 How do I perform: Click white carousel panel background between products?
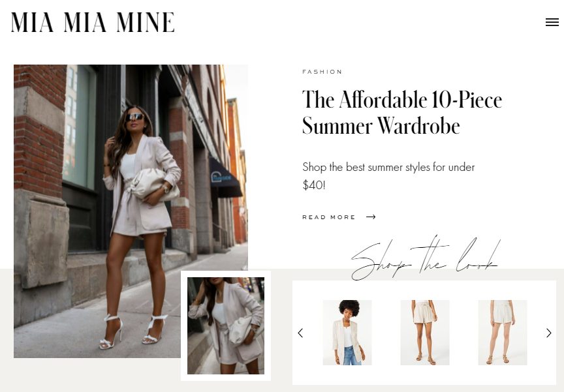pos(386,333)
